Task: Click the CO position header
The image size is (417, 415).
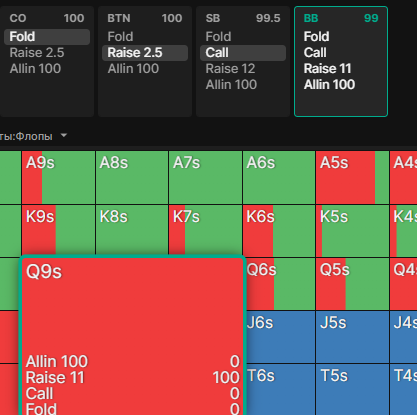Action: (18, 18)
